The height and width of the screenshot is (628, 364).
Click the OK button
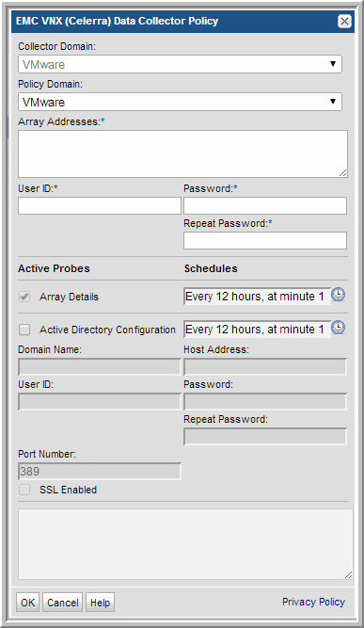(x=27, y=603)
